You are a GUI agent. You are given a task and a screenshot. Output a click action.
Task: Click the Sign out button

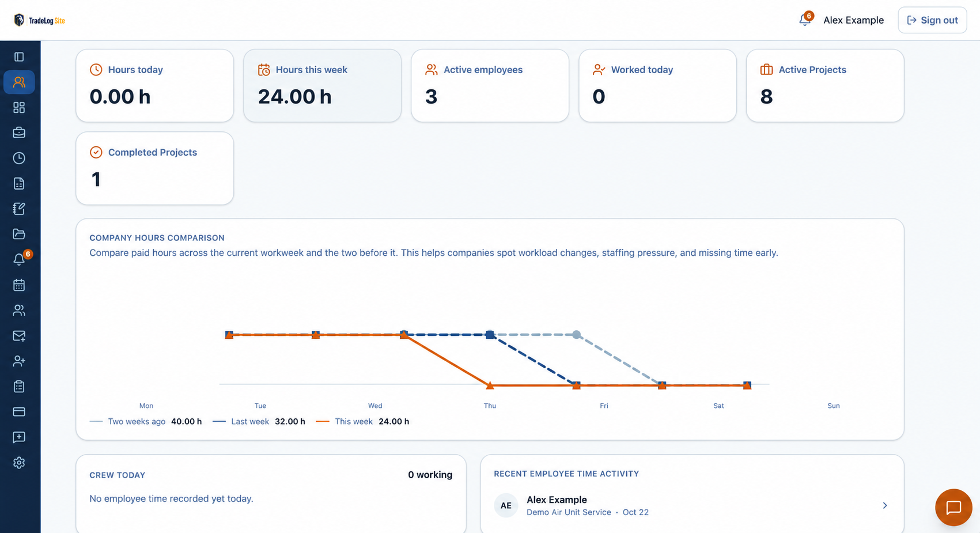932,20
